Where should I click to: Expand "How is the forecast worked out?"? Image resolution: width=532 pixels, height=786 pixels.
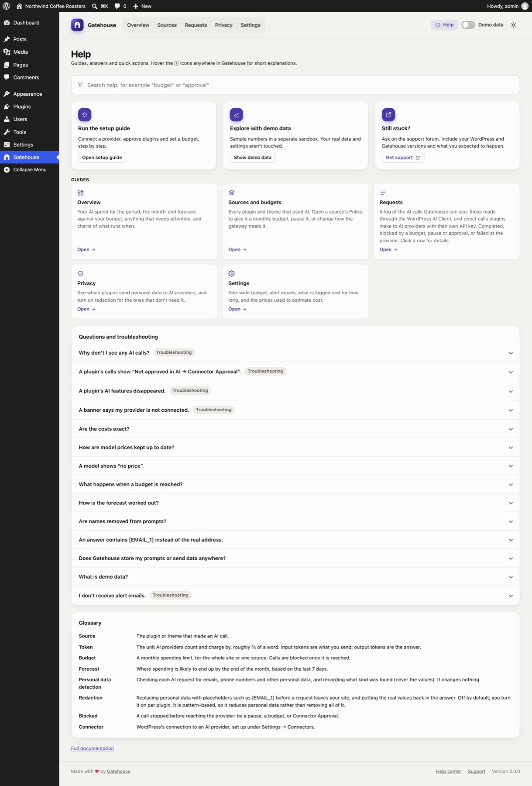click(295, 503)
